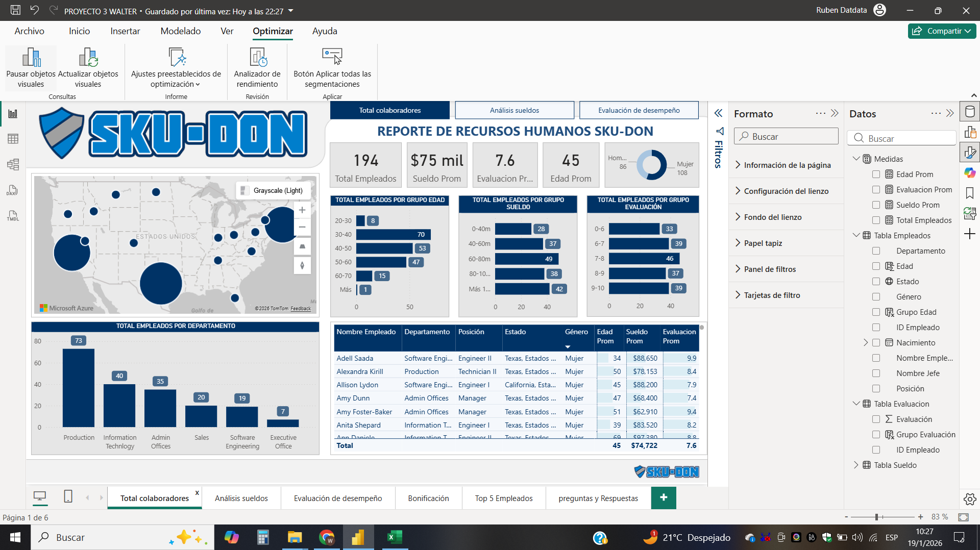Viewport: 980px width, 550px height.
Task: Switch to the Model view
Action: [13, 164]
